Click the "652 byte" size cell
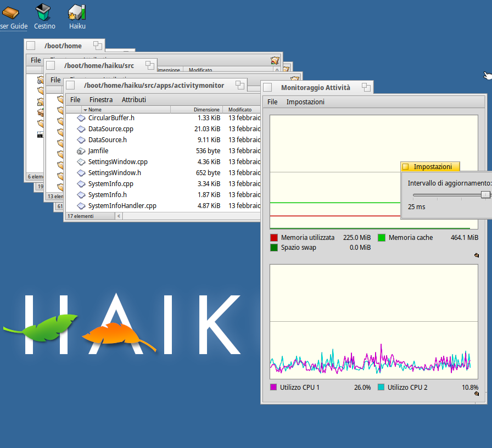Screen dimensions: 492x448 point(208,173)
